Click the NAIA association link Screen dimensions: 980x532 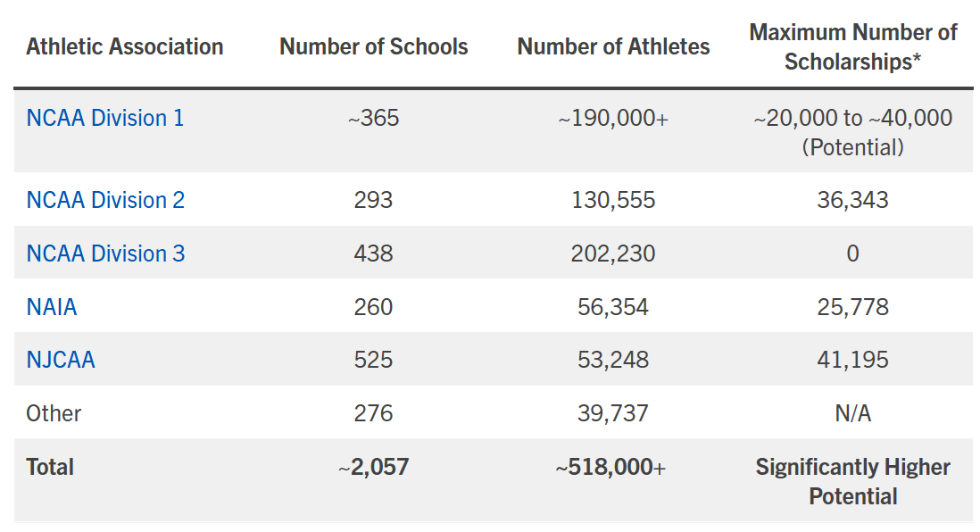coord(52,307)
